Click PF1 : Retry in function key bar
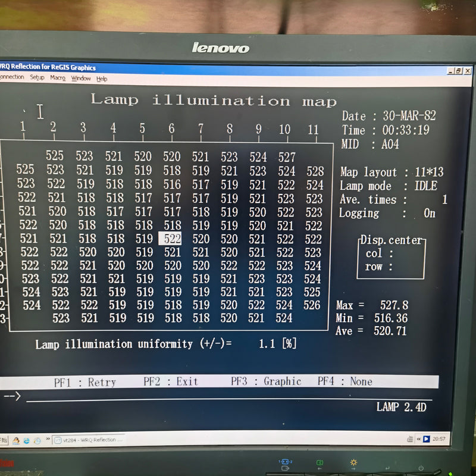The width and height of the screenshot is (476, 476). (85, 382)
